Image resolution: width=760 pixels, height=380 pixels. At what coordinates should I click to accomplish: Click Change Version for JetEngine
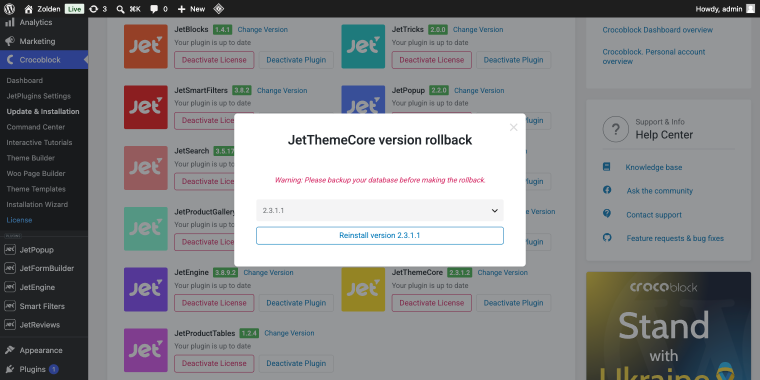(x=268, y=272)
